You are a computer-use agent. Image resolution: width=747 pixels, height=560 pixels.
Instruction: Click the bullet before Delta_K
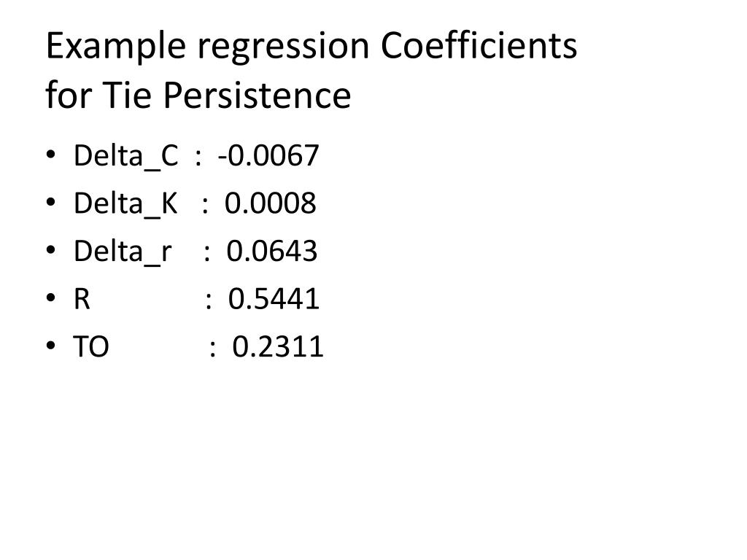[51, 202]
